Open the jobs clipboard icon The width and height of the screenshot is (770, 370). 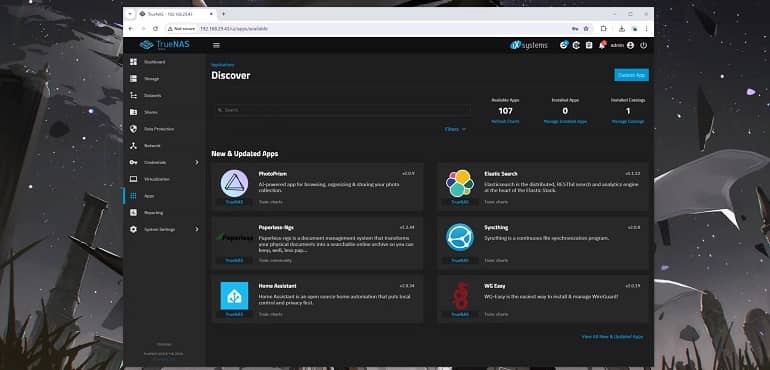(x=589, y=45)
